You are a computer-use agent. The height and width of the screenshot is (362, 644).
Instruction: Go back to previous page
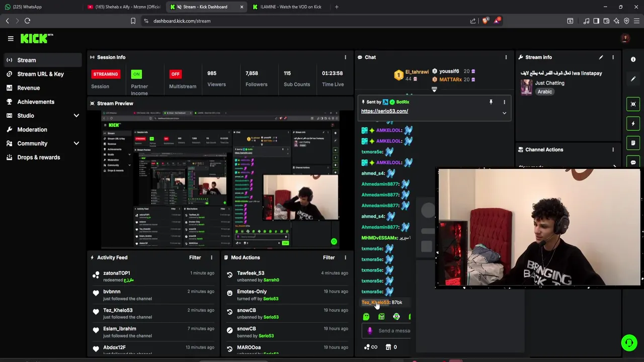tap(7, 21)
